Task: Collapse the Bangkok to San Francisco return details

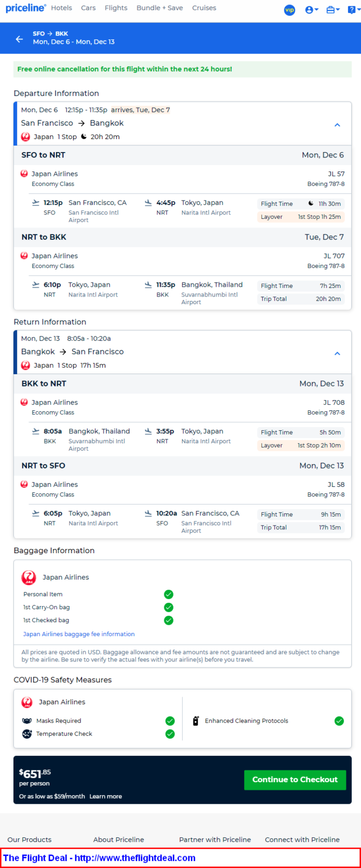Action: (x=337, y=353)
